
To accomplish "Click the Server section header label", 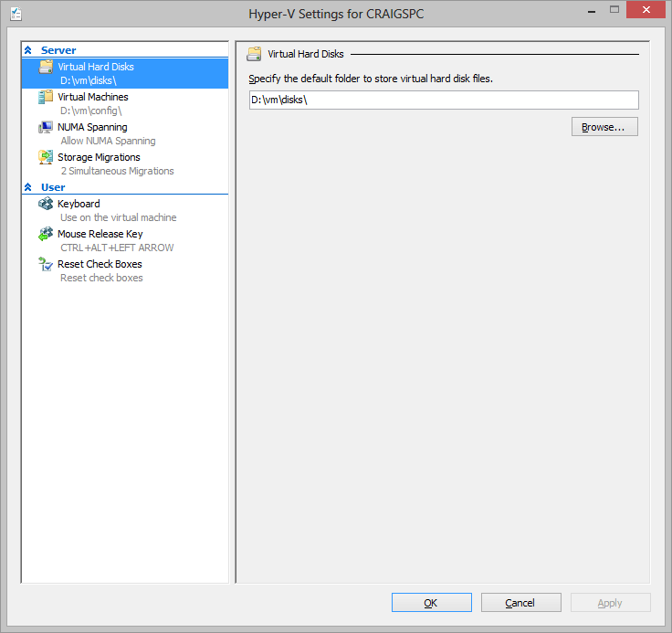I will point(58,50).
